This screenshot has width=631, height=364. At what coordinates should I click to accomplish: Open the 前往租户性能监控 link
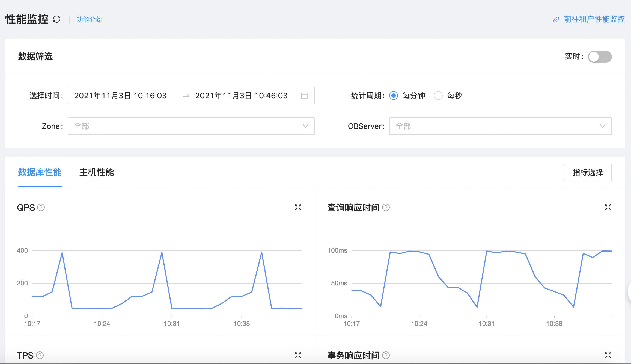click(594, 19)
